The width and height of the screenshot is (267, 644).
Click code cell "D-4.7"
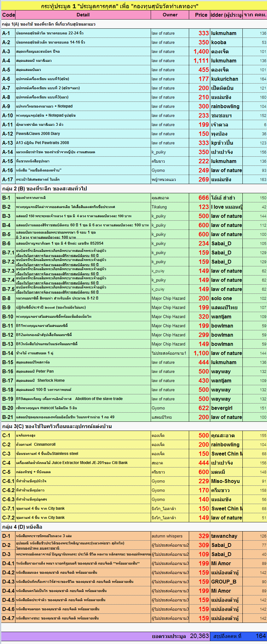point(8,618)
